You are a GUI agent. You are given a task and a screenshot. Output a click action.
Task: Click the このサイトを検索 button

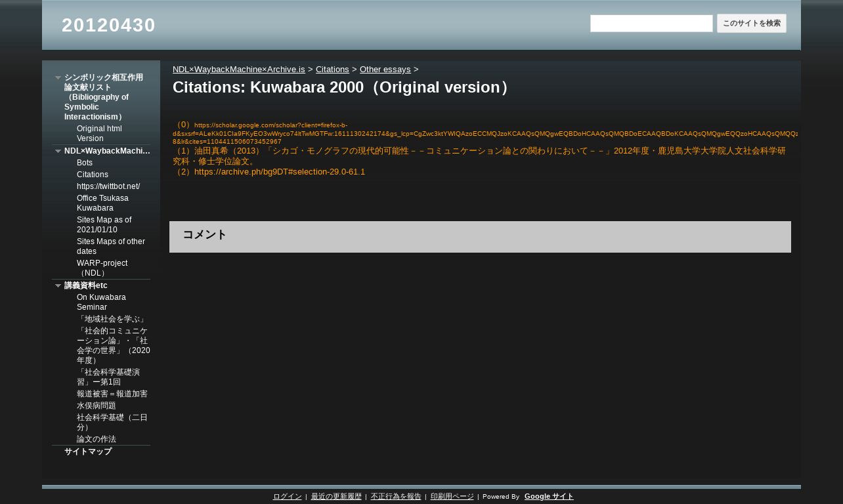click(x=752, y=24)
